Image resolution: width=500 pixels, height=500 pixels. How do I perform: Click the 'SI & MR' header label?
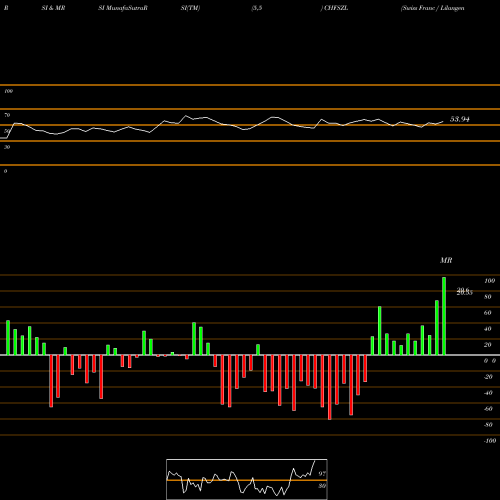pos(53,8)
